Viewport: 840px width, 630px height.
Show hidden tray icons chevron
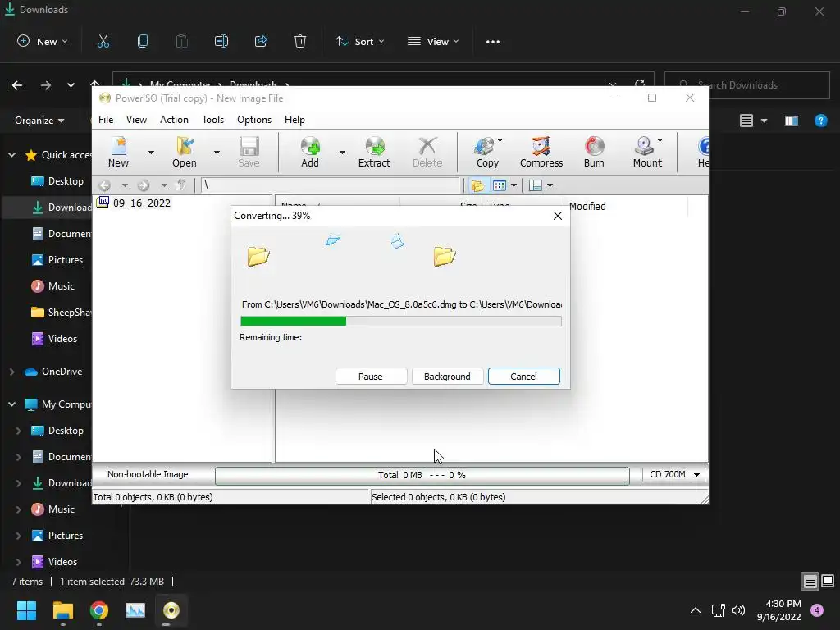pos(696,610)
